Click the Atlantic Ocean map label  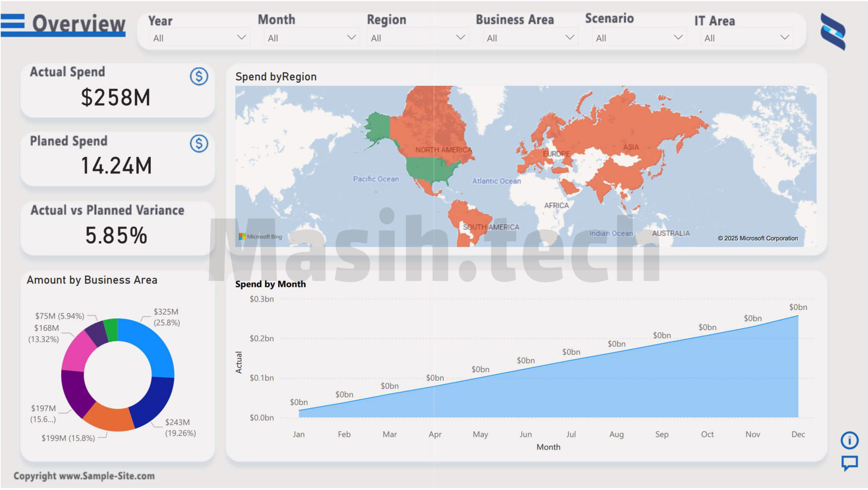click(497, 181)
